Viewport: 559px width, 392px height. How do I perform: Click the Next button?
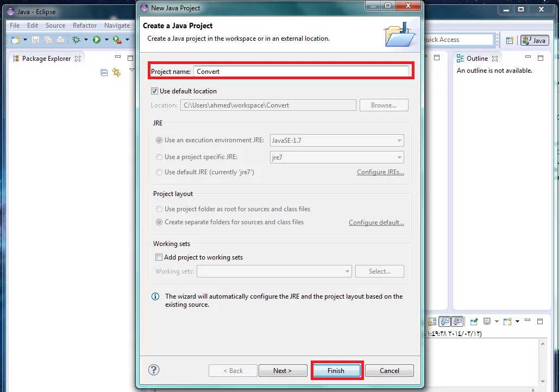coord(282,371)
